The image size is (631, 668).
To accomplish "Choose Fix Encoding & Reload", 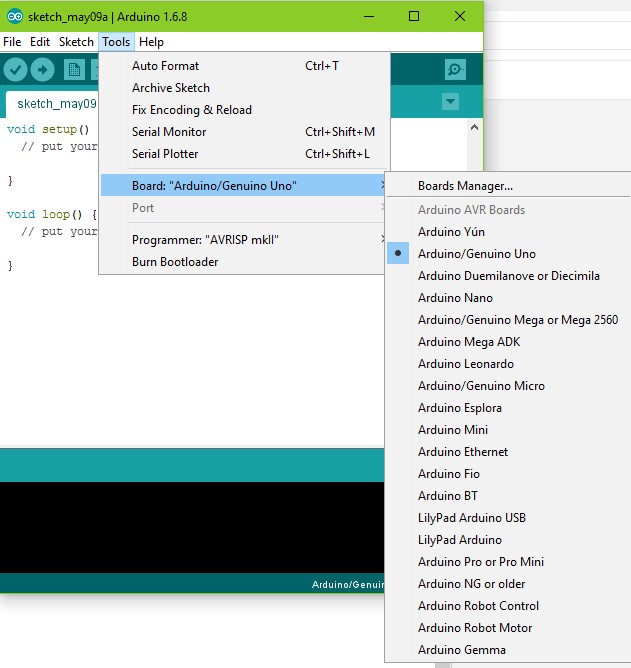I will [245, 110].
